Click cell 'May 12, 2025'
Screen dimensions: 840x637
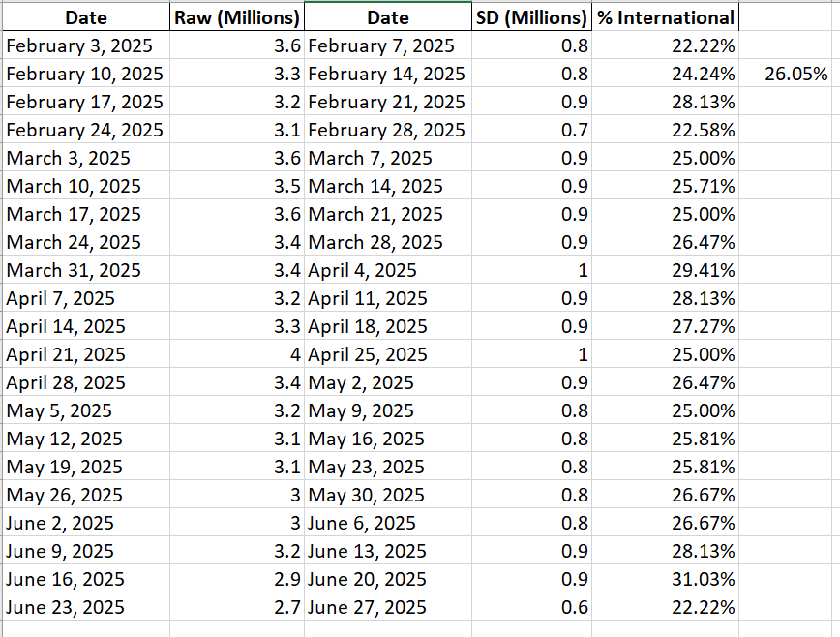[86, 439]
